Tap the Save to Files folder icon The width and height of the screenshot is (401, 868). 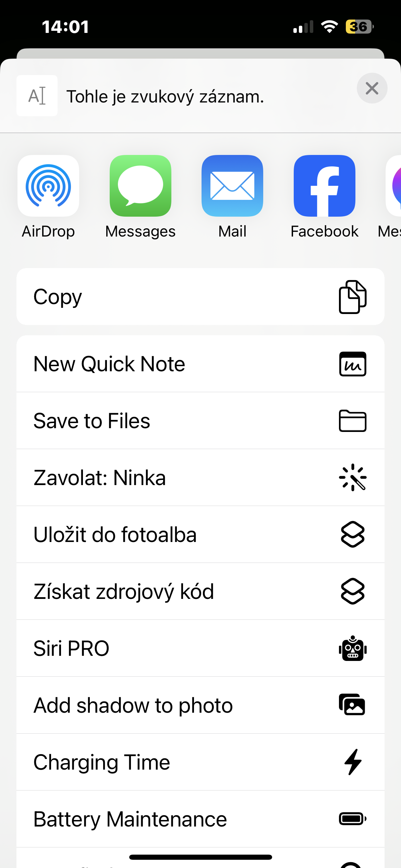coord(353,421)
